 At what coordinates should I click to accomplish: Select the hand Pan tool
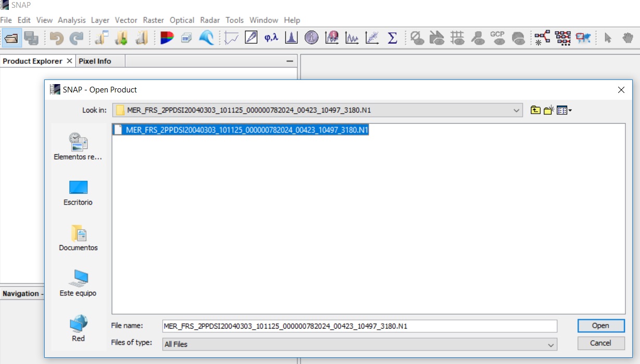click(628, 38)
